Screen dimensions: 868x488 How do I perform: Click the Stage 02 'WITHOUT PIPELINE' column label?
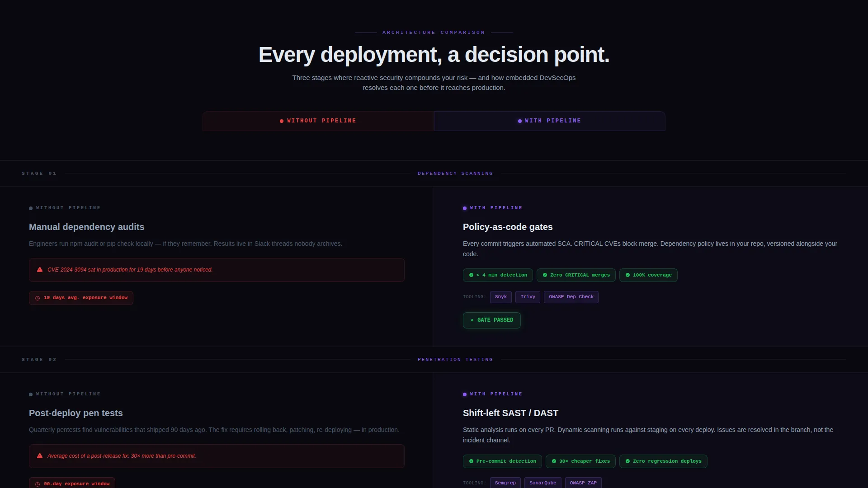(x=68, y=394)
